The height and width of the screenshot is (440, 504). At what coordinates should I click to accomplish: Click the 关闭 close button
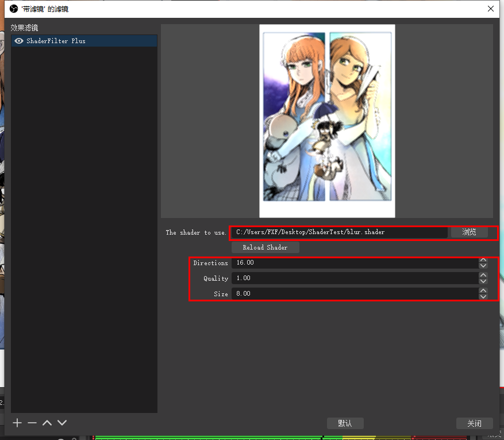pos(475,423)
